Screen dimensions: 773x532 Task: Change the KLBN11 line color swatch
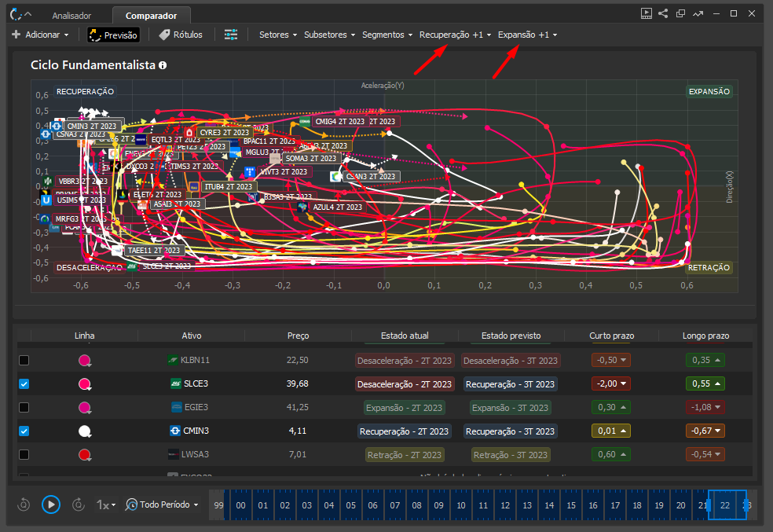coord(85,361)
